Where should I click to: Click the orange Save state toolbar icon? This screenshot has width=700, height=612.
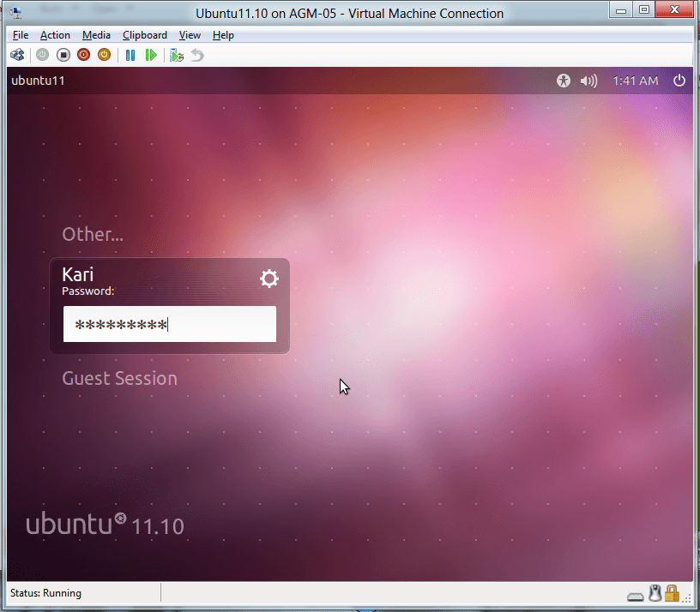pyautogui.click(x=104, y=55)
